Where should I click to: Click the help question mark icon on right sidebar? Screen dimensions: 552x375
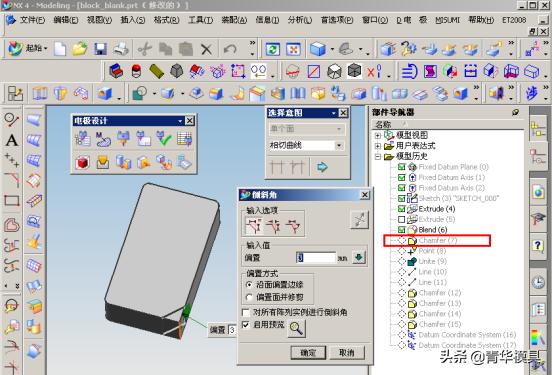click(538, 245)
